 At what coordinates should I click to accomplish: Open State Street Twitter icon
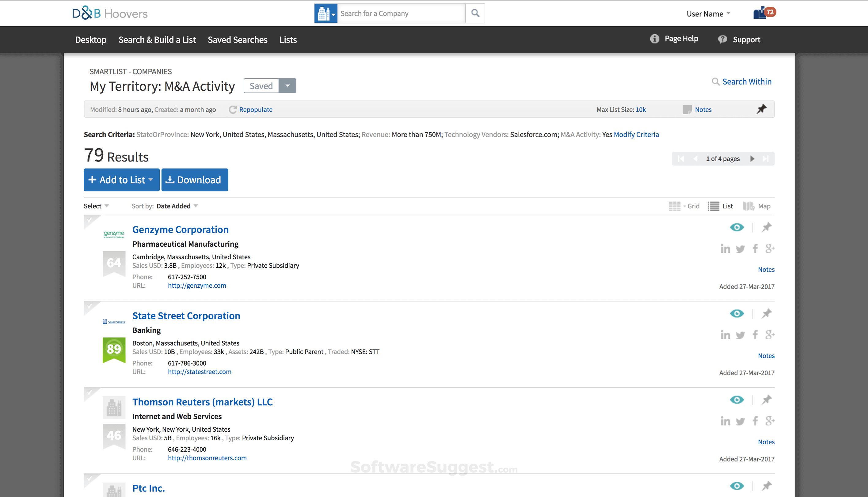pyautogui.click(x=740, y=335)
